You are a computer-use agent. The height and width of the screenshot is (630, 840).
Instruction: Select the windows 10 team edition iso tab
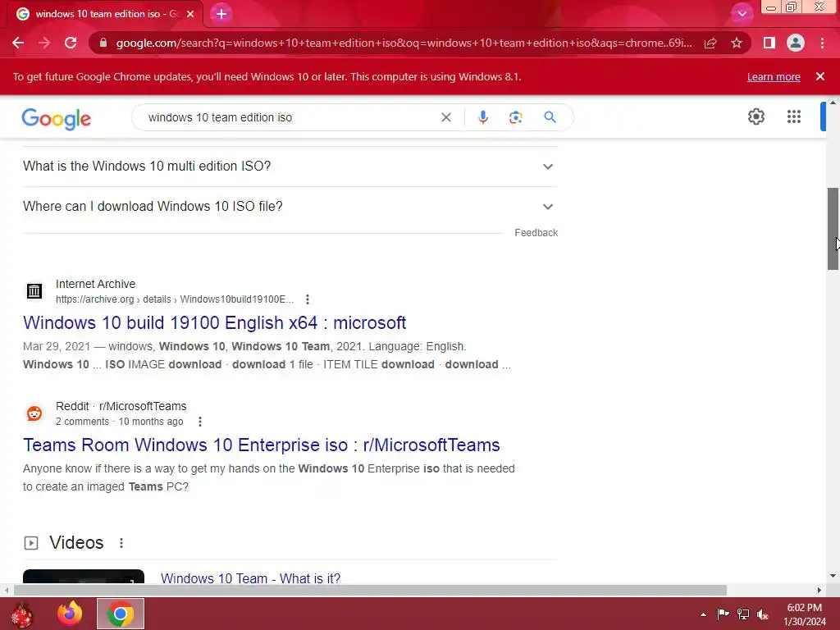point(104,14)
